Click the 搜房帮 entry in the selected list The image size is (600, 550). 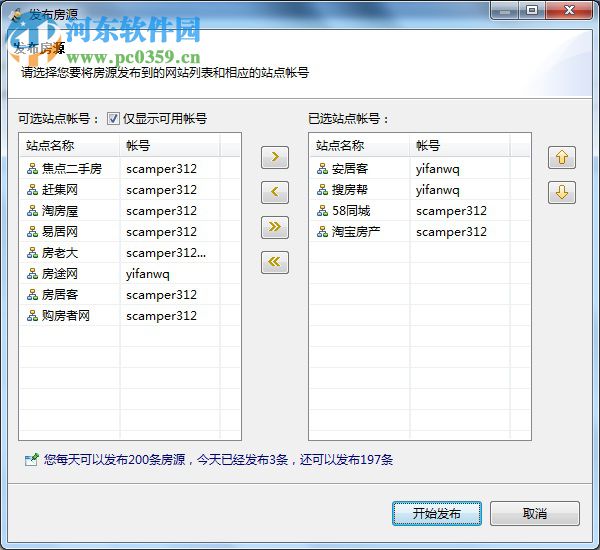click(x=350, y=190)
